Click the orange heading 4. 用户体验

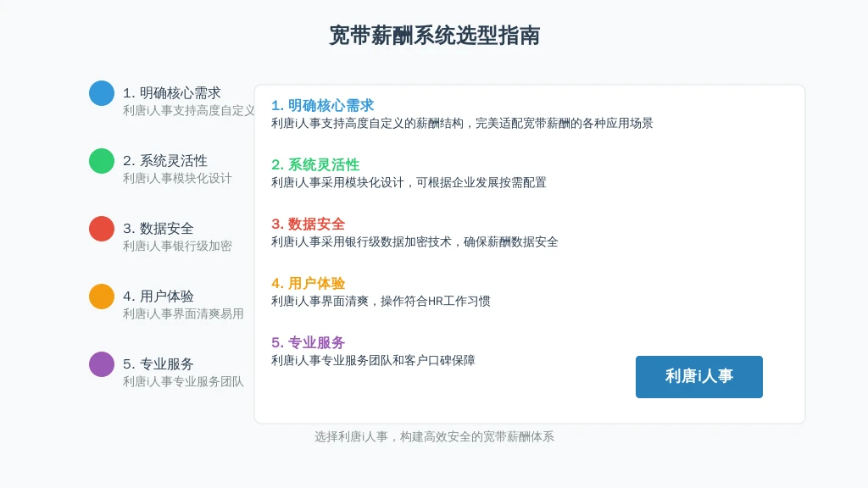(x=309, y=283)
